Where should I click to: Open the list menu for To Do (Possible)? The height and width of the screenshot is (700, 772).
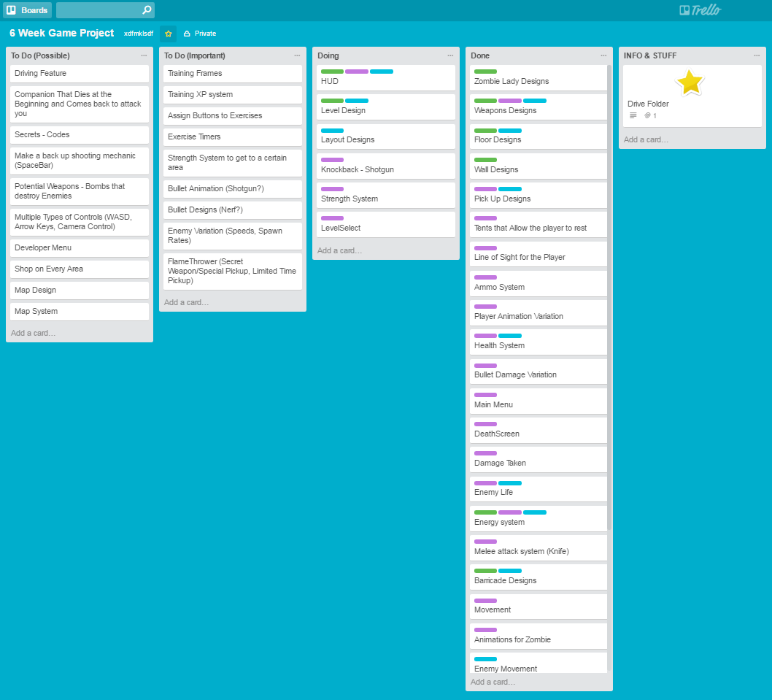pos(144,55)
